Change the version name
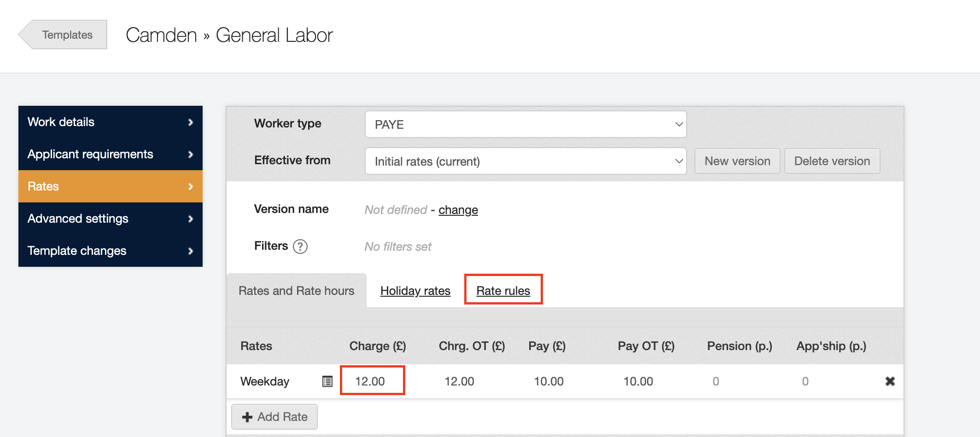Screen dimensions: 980x437 (458, 210)
